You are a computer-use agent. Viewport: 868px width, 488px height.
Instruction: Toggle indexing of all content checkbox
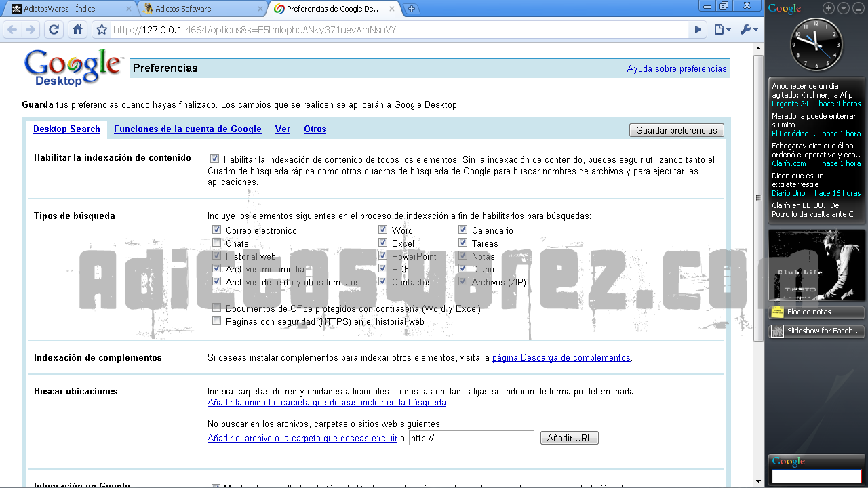(215, 159)
